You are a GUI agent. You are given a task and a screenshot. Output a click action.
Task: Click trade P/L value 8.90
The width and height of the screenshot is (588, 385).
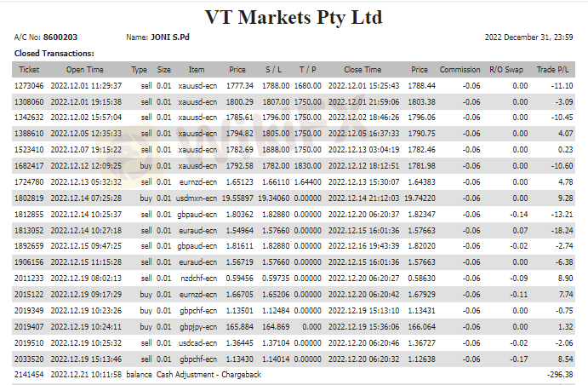pyautogui.click(x=565, y=278)
